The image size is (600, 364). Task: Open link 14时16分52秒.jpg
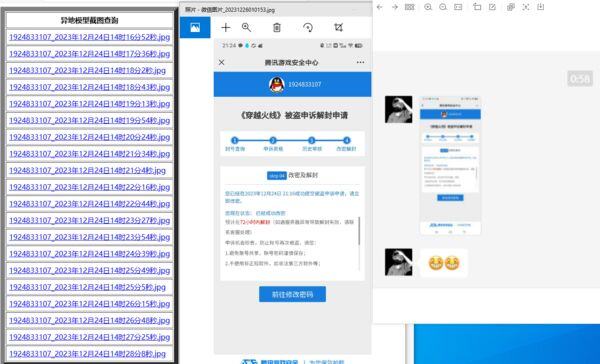(x=90, y=37)
